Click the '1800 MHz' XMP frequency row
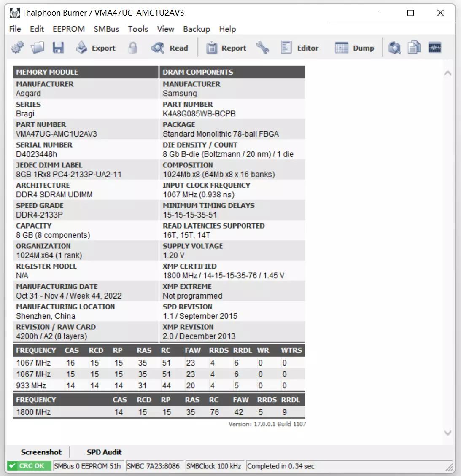The height and width of the screenshot is (476, 461). tap(159, 412)
